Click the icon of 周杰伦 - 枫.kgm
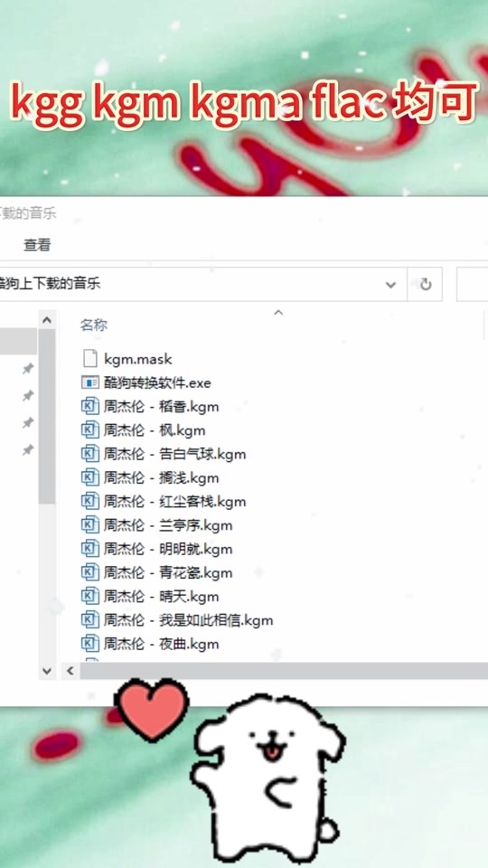 coord(90,430)
